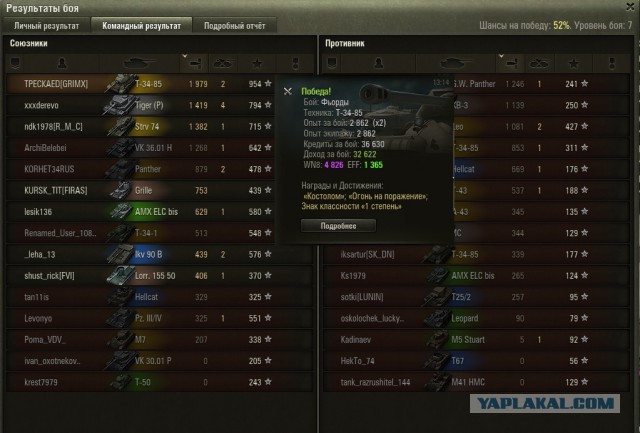Open the Подробный отчёт tab
Screen dimensions: 640x433
(x=235, y=26)
